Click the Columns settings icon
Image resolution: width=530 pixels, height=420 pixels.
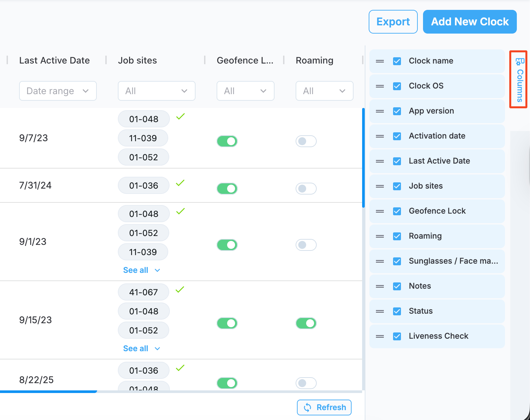pos(519,62)
